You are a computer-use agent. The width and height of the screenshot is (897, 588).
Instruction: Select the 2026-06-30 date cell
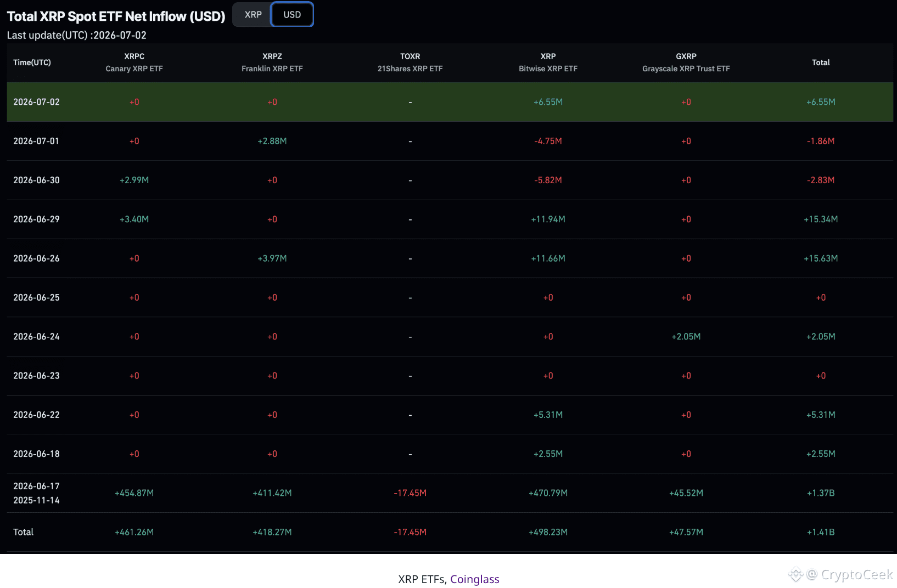pyautogui.click(x=36, y=180)
